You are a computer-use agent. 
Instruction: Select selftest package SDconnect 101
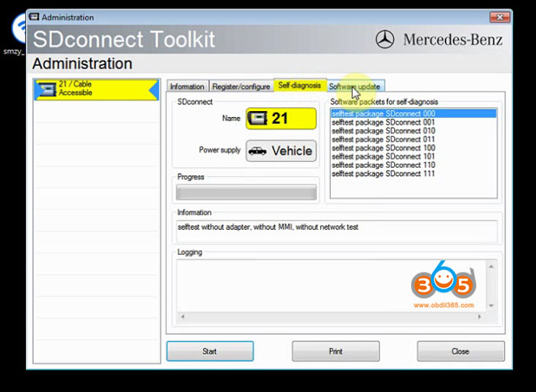(x=413, y=156)
